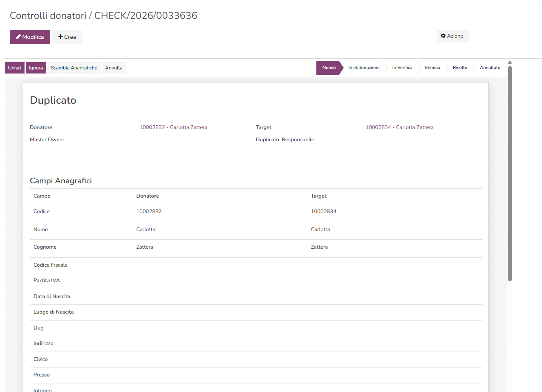Click the Dug row label
The height and width of the screenshot is (392, 542).
point(38,328)
